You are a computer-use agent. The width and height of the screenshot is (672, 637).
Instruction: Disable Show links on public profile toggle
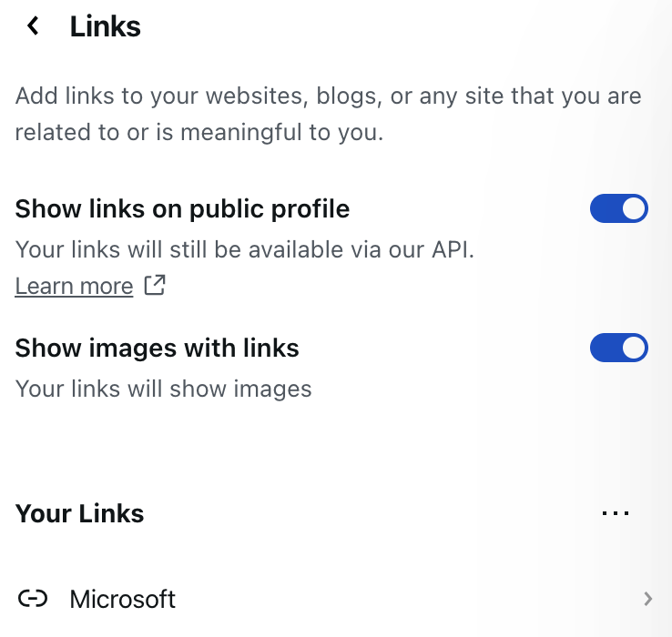(x=618, y=208)
